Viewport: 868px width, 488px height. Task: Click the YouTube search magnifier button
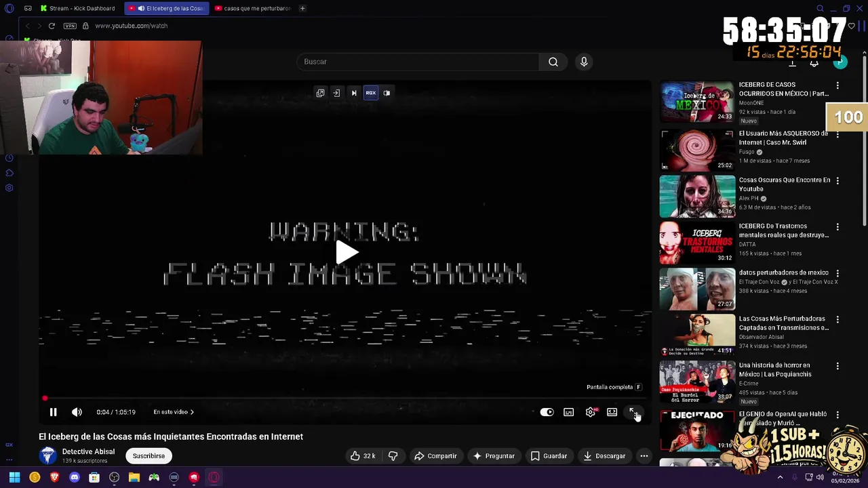pos(553,62)
